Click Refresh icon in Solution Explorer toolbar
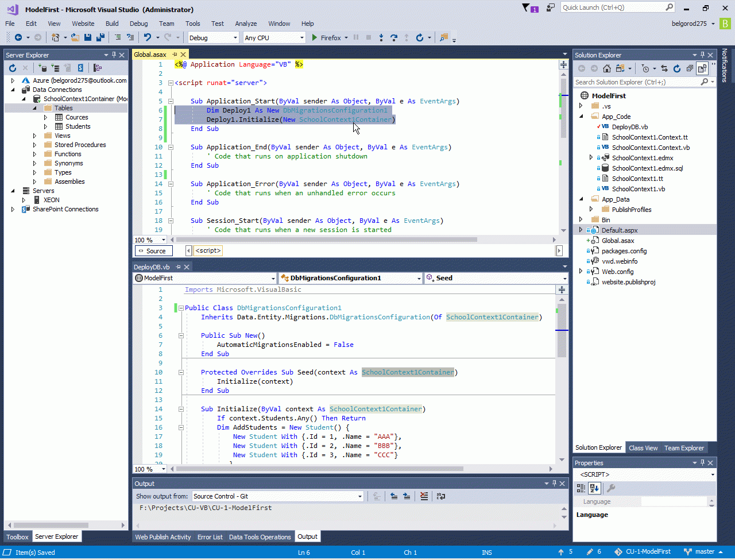Screen dimensions: 735x560 pos(676,68)
